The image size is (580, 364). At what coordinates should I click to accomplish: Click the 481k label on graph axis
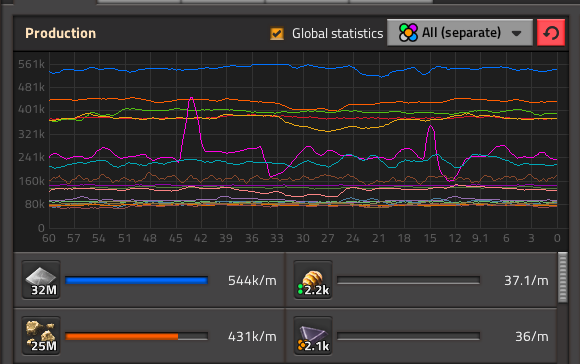pyautogui.click(x=31, y=87)
